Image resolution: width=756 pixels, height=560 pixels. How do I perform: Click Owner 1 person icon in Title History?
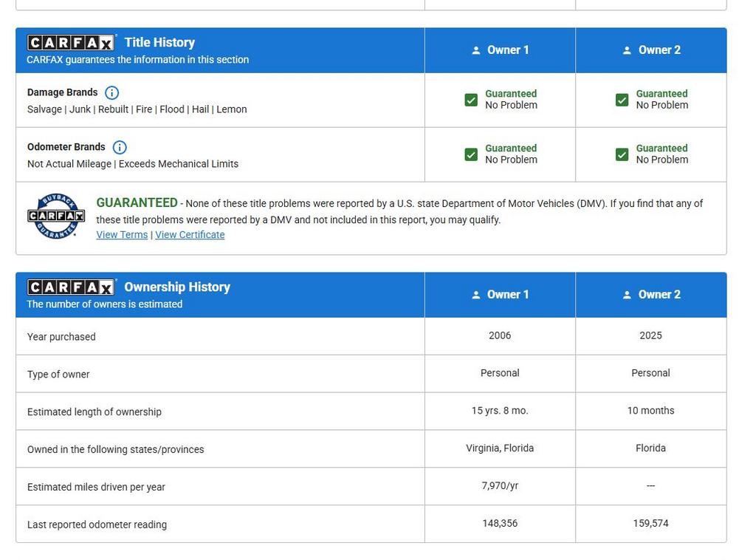[x=476, y=50]
